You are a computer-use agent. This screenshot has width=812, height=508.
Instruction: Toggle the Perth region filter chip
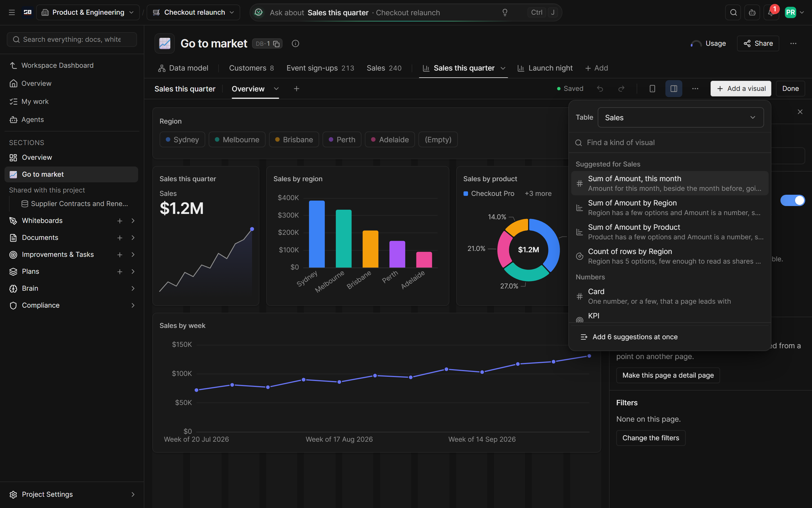[x=342, y=139]
